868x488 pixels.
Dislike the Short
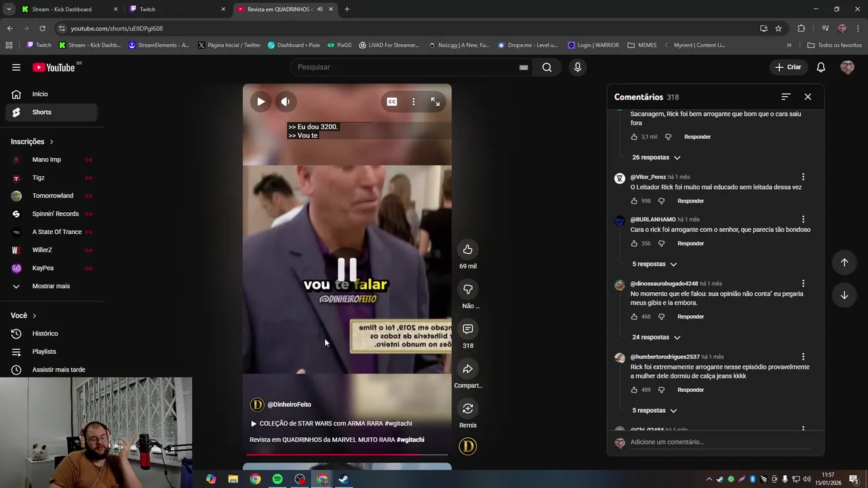[468, 289]
